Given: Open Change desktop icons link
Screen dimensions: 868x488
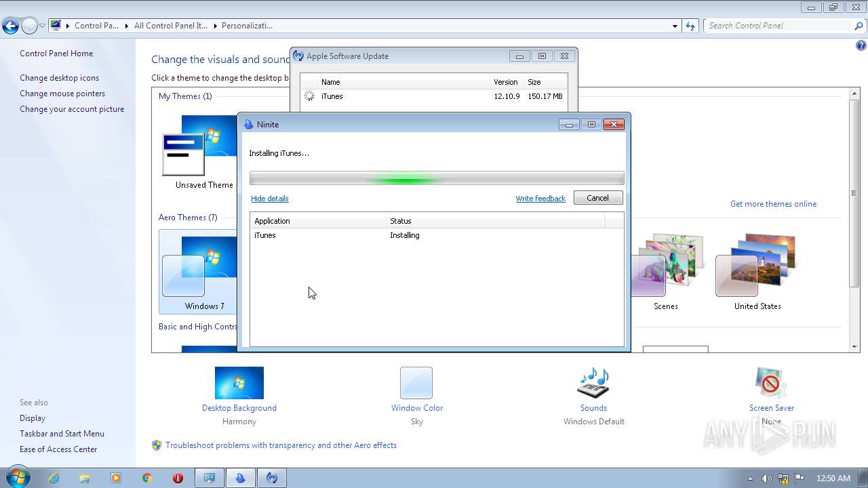Looking at the screenshot, I should (x=59, y=78).
